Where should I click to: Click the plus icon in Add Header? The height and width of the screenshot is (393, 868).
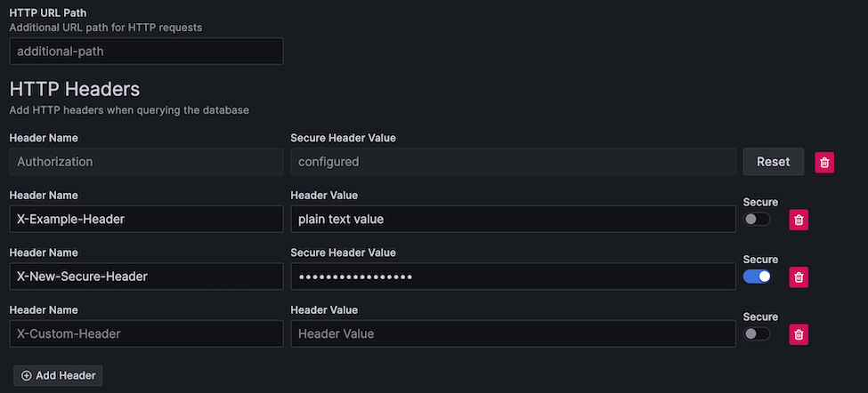[27, 376]
